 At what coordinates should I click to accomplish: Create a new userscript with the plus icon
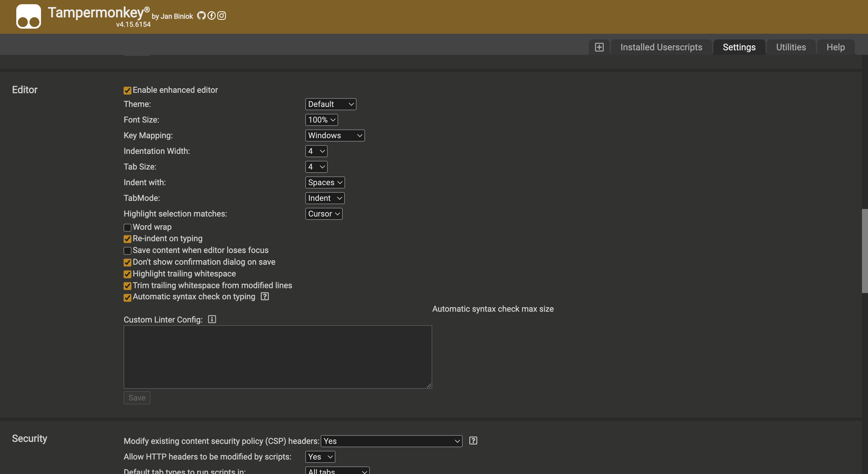click(x=599, y=47)
